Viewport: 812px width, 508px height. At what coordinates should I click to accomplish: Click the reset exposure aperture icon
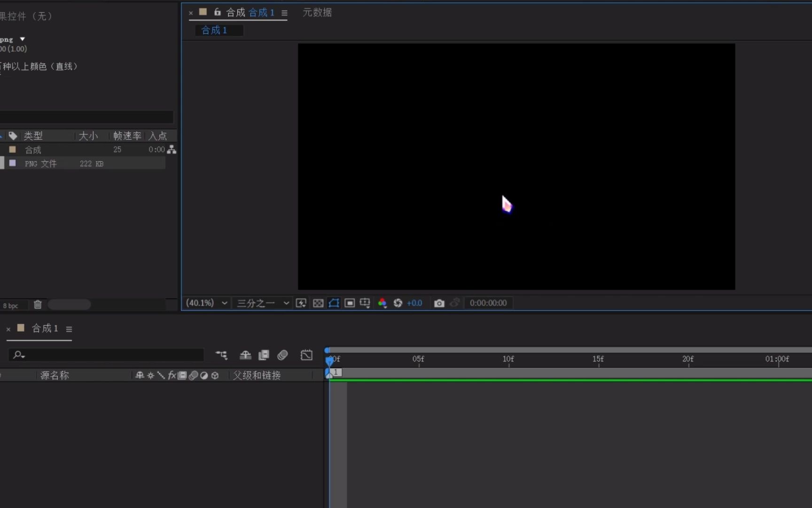[x=398, y=303]
